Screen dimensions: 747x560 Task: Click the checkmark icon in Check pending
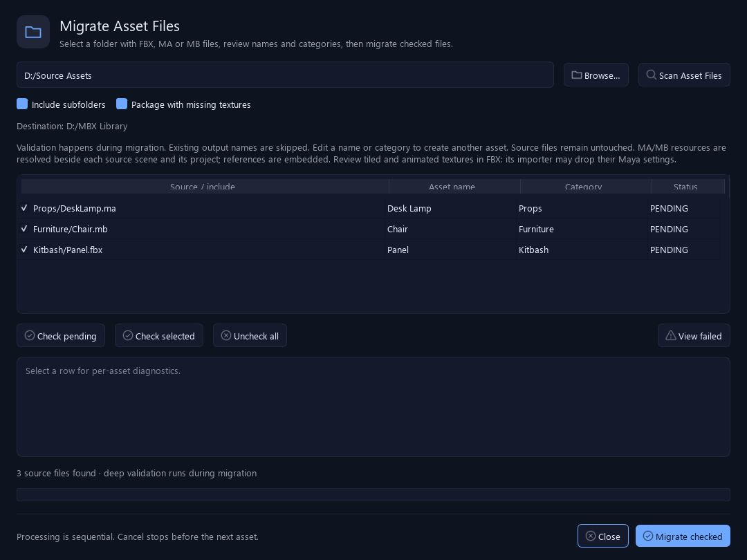30,336
